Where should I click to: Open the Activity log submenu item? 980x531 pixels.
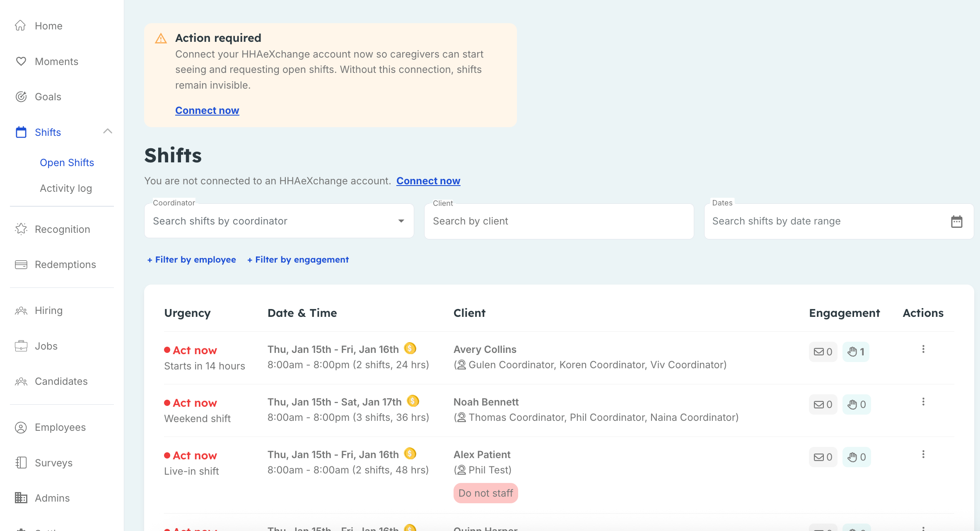[66, 188]
